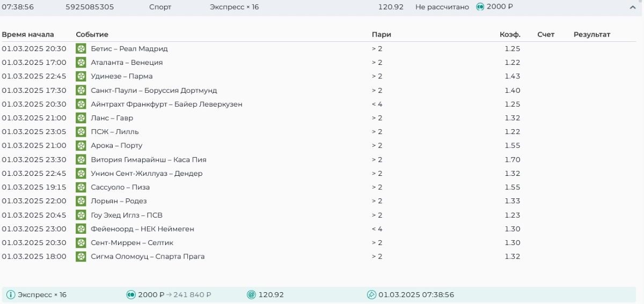Screen dimensions: 644x304
Task: Click the event name Лорьян – Родез
Action: tap(119, 201)
